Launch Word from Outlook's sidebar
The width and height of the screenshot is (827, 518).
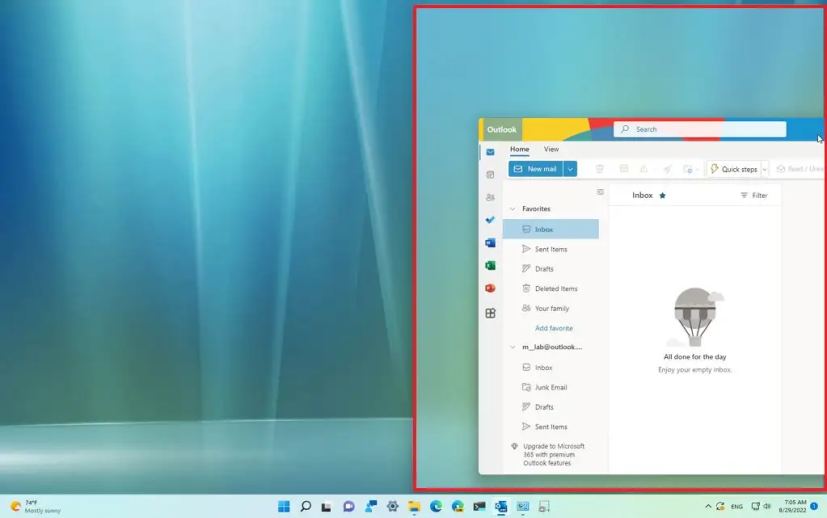pyautogui.click(x=490, y=243)
